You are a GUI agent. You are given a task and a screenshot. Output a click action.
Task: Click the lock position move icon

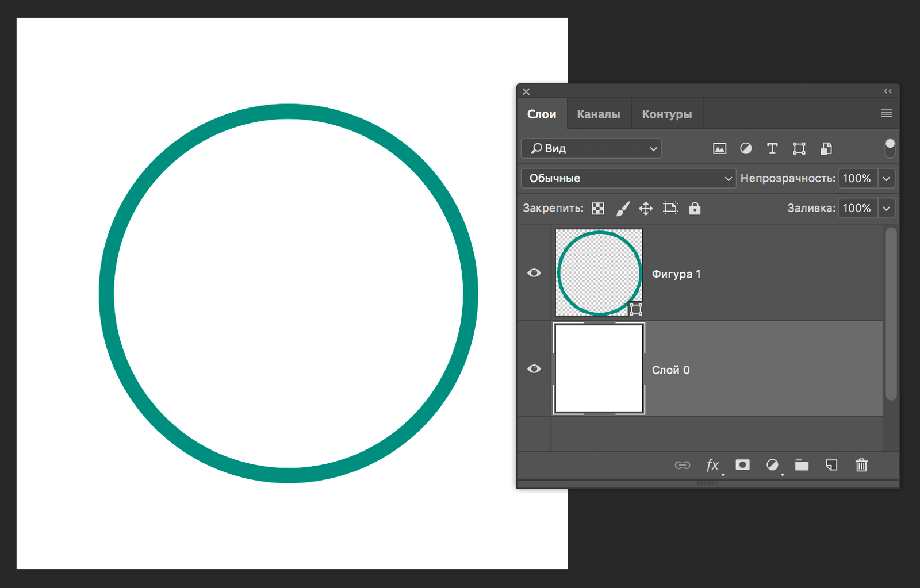click(646, 209)
